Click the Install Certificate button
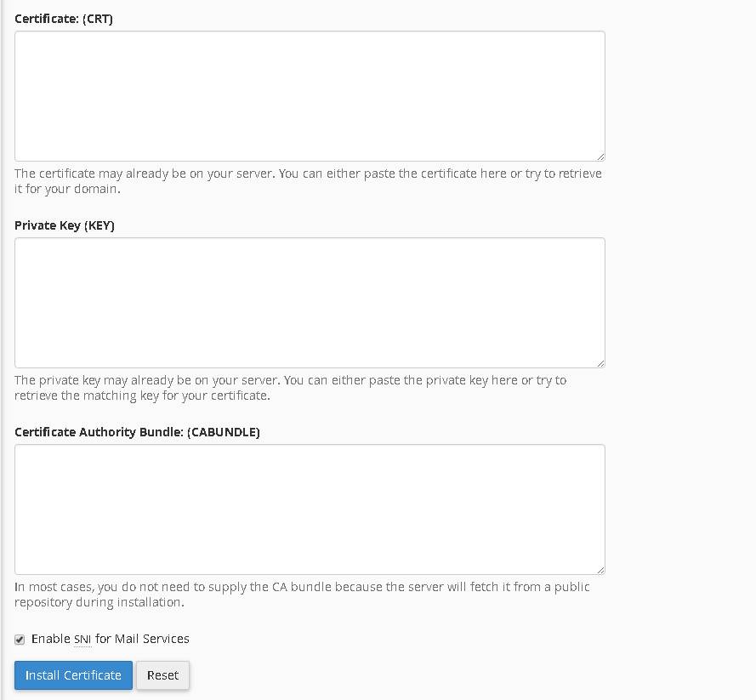 pos(73,675)
